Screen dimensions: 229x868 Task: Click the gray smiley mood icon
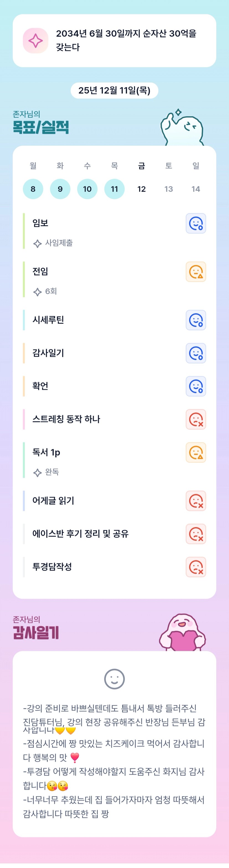pyautogui.click(x=115, y=679)
